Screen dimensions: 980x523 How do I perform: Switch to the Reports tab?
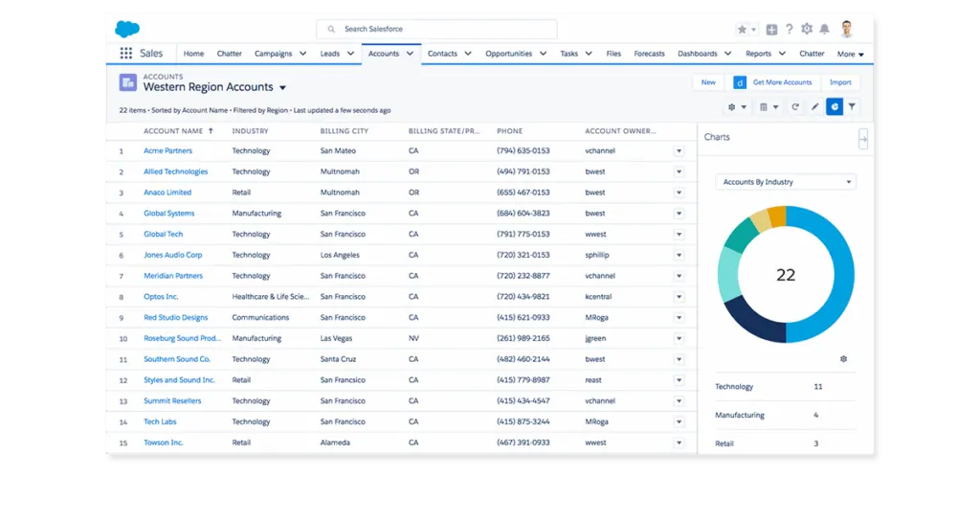(758, 54)
